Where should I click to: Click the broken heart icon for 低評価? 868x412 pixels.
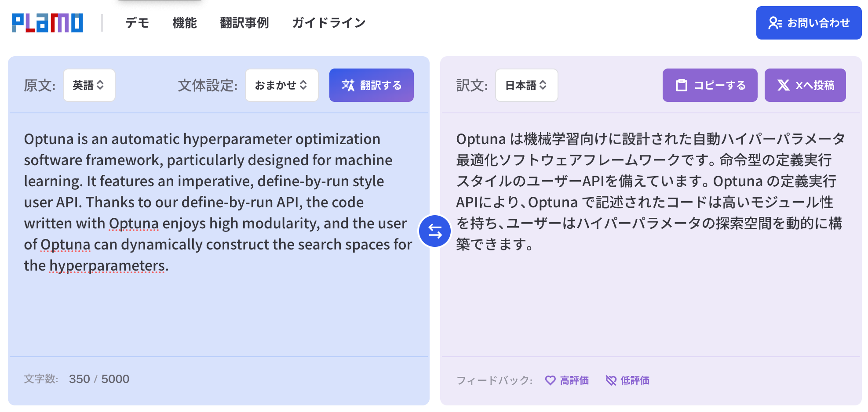pyautogui.click(x=611, y=380)
